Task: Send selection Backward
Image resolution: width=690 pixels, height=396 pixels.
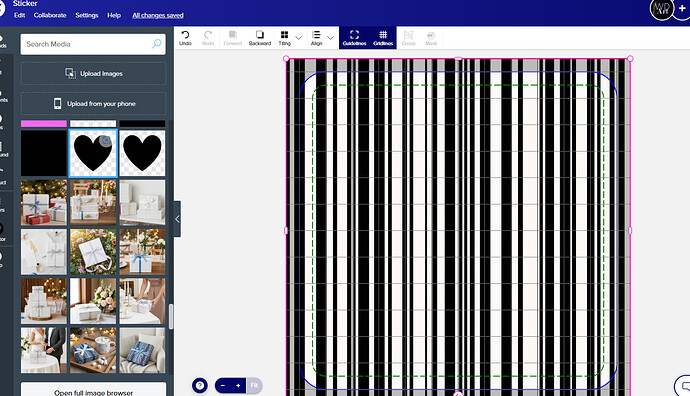Action: point(260,38)
